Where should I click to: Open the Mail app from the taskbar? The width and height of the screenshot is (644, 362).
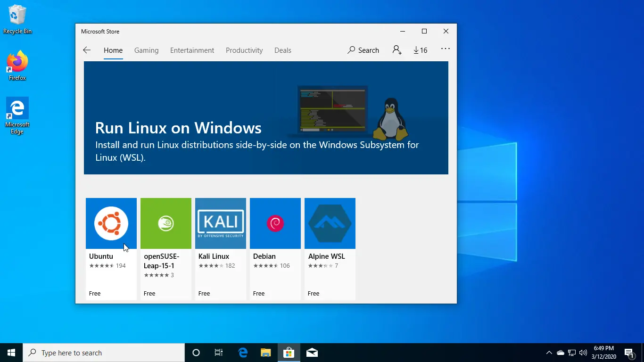tap(312, 352)
